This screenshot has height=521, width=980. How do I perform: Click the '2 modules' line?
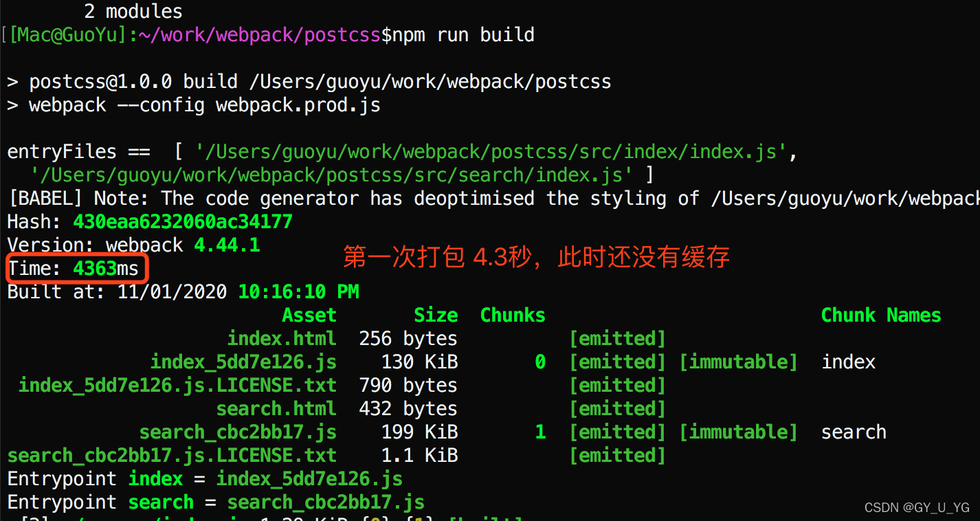(133, 12)
